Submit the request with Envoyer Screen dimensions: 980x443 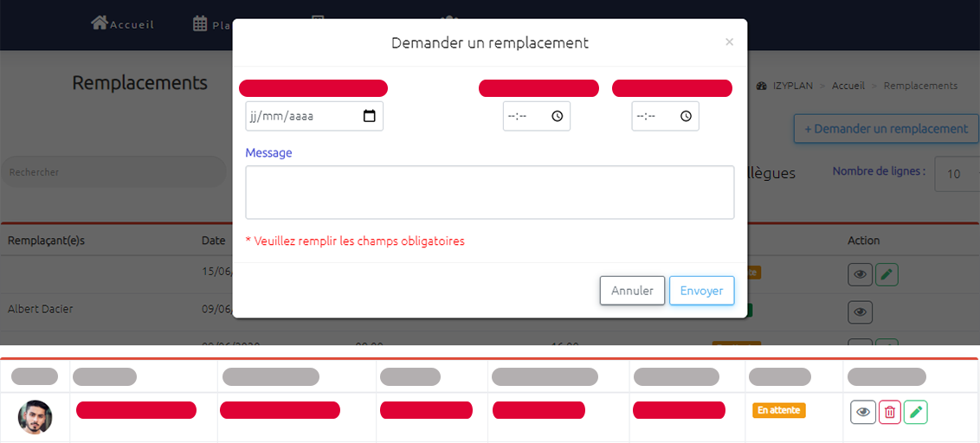[702, 291]
